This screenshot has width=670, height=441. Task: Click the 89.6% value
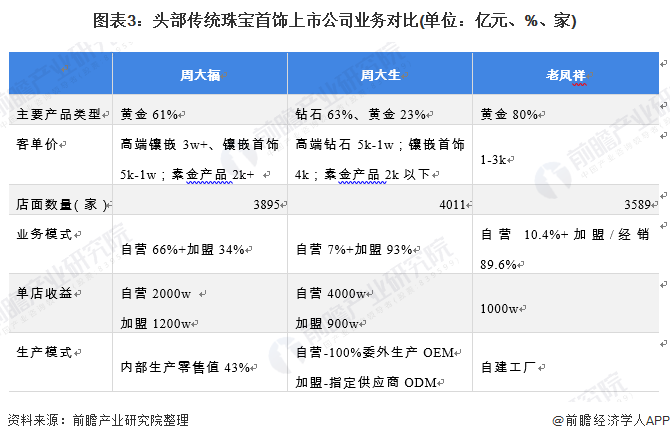tap(499, 265)
